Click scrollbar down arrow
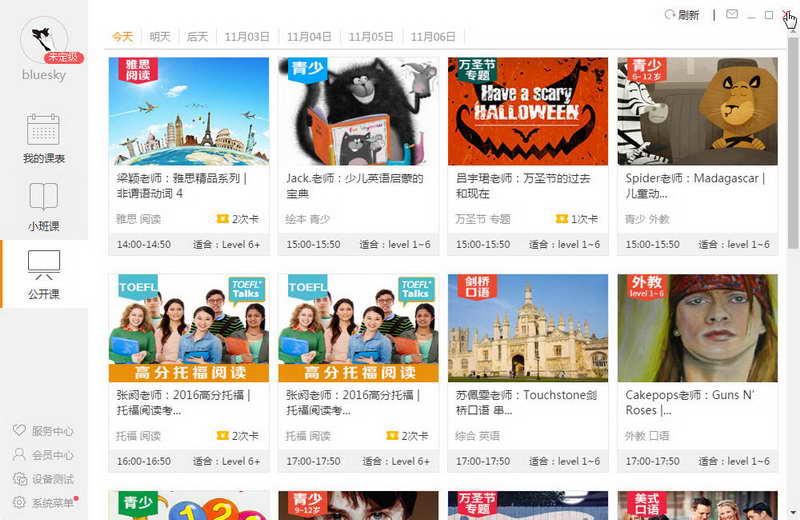Viewport: 800px width, 520px height. point(792,512)
